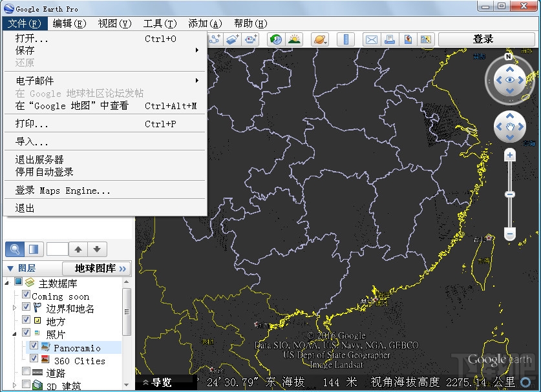This screenshot has width=541, height=392.
Task: Email the current view via envelope icon
Action: coord(372,39)
